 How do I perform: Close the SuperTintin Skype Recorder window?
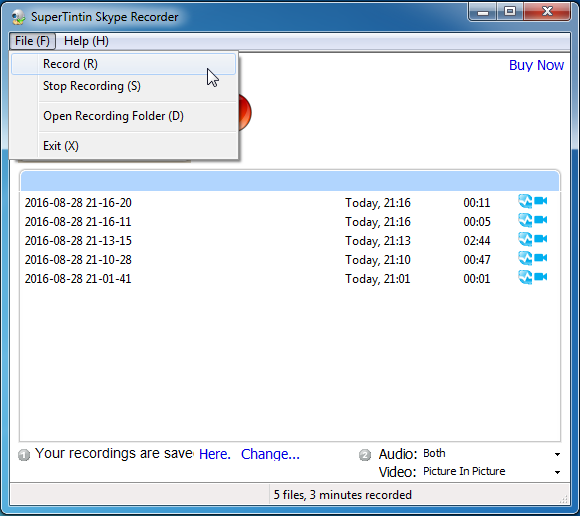[x=547, y=12]
